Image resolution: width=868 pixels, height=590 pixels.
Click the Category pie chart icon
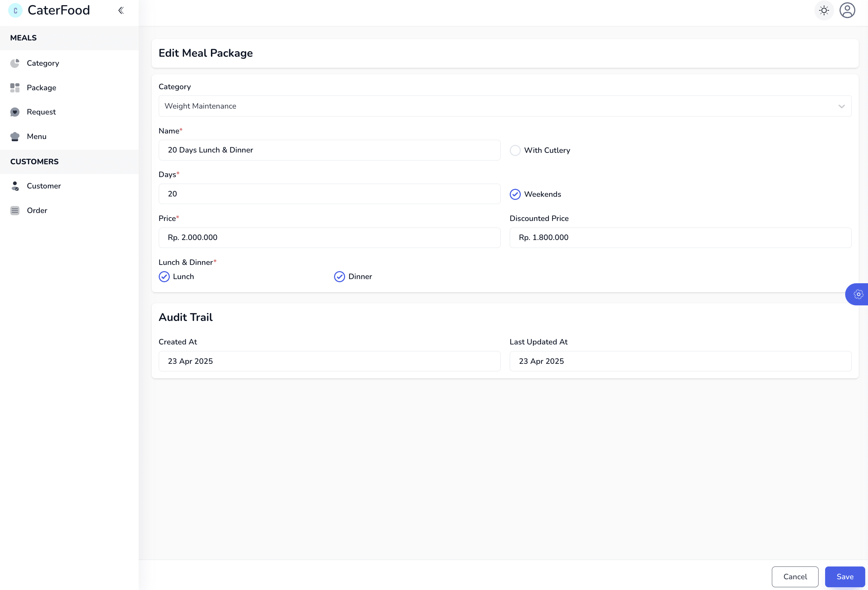[x=15, y=63]
